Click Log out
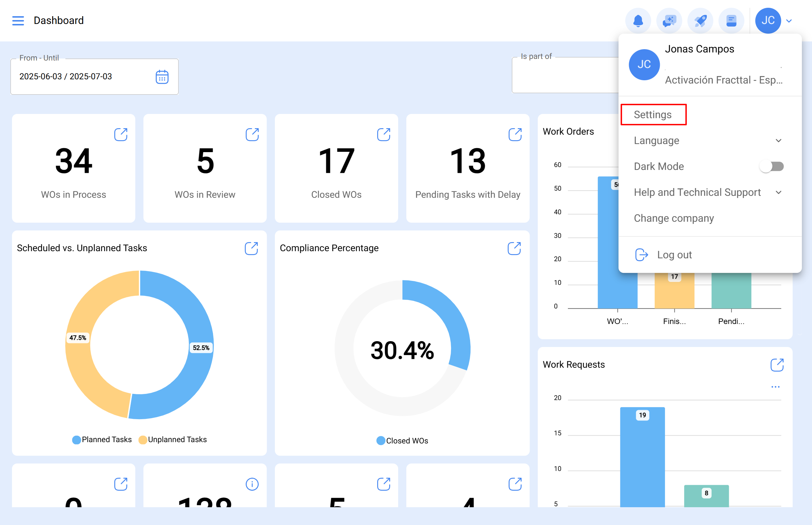The height and width of the screenshot is (525, 812). click(674, 255)
